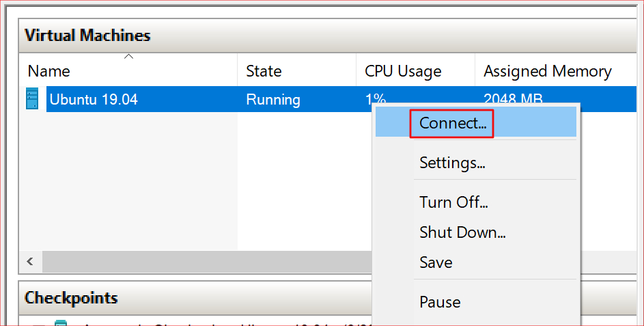Sort by the Assigned Memory column header
The width and height of the screenshot is (644, 326).
(x=547, y=71)
